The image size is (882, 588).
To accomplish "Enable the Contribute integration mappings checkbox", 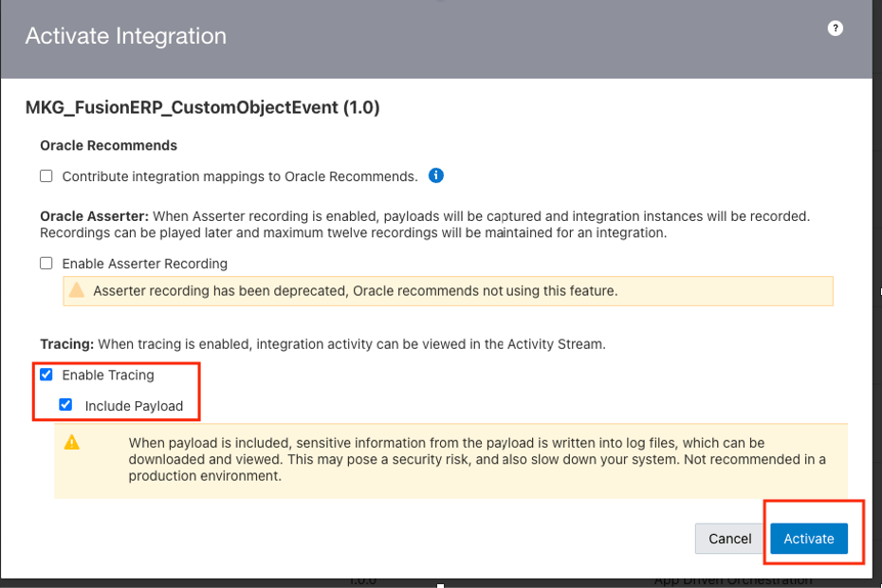I will pyautogui.click(x=46, y=176).
